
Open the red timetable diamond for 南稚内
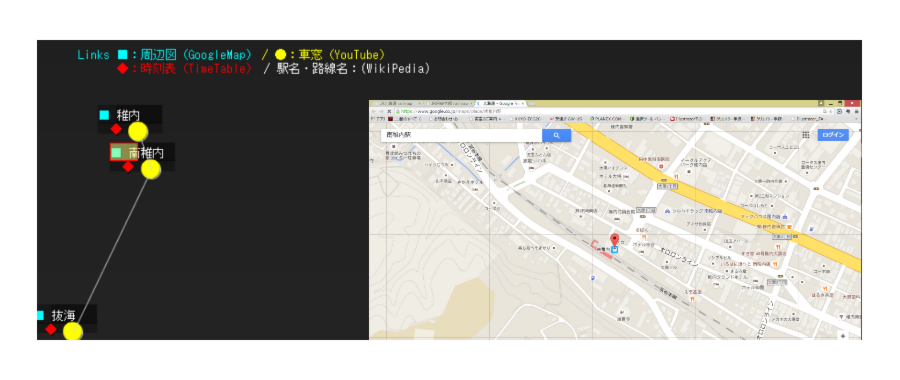click(x=128, y=167)
